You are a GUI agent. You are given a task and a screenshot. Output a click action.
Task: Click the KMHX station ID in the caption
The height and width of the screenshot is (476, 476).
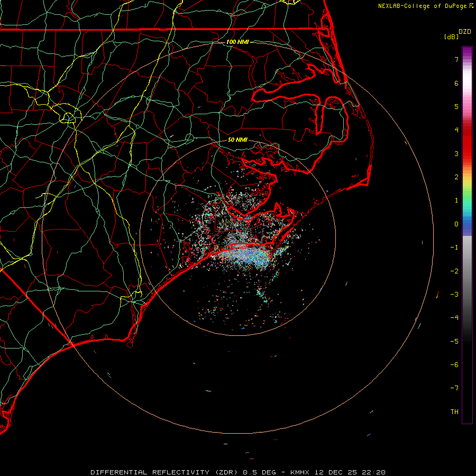(300, 472)
